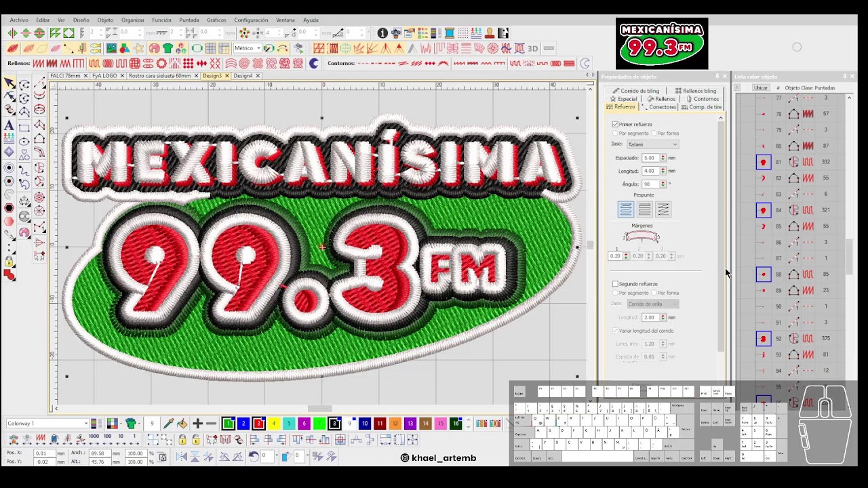Image resolution: width=868 pixels, height=488 pixels.
Task: Select the color picker eyedropper icon
Action: point(168,424)
